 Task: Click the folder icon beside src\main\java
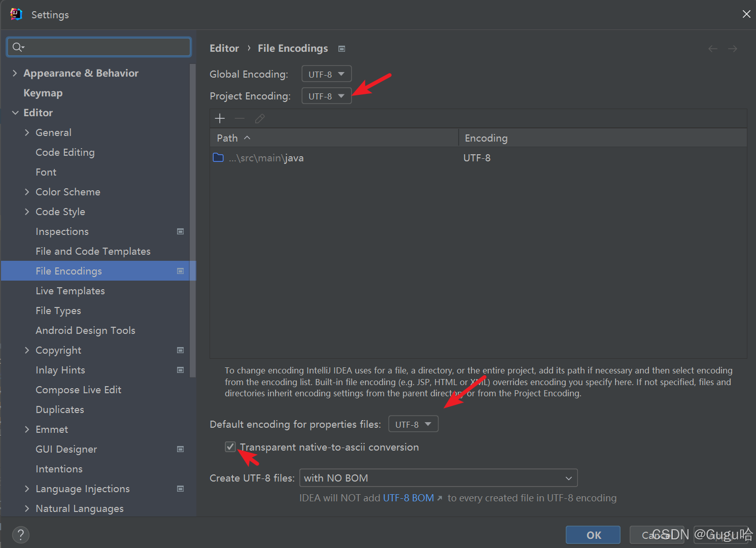point(218,158)
